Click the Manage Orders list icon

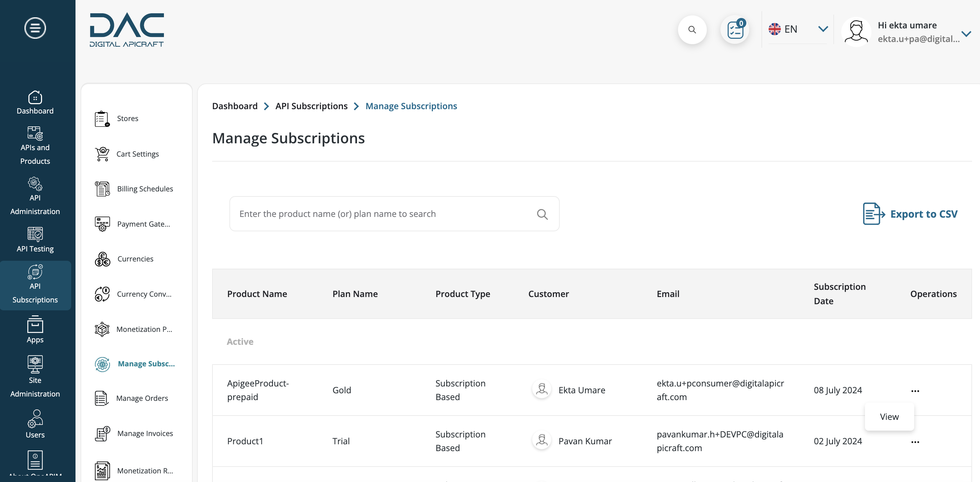pos(102,398)
